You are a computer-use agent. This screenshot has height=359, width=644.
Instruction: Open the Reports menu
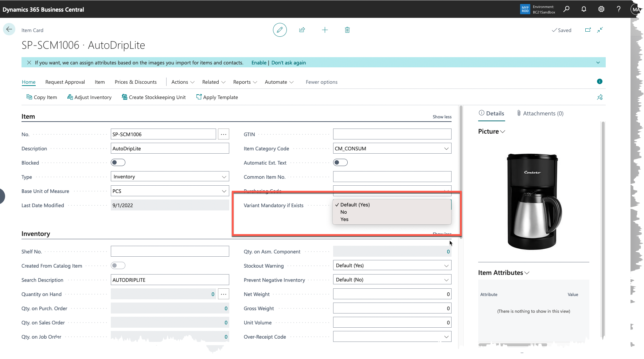pyautogui.click(x=245, y=82)
